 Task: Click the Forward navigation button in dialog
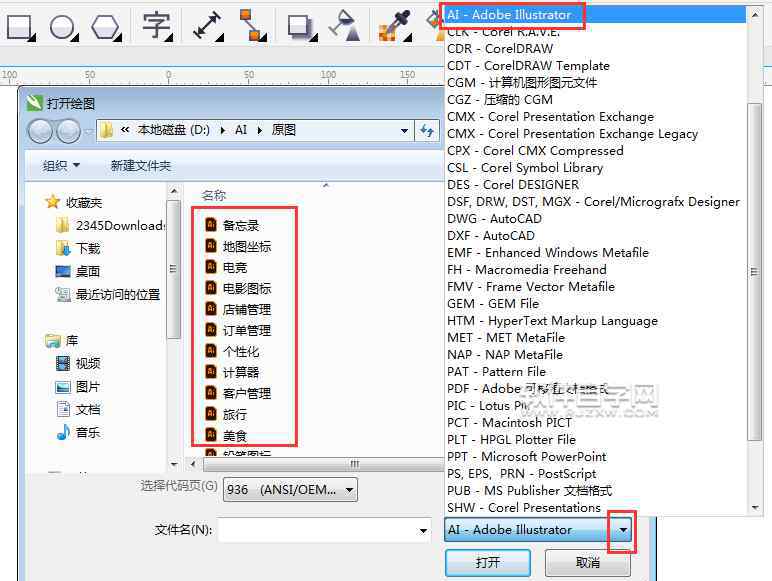pos(68,131)
